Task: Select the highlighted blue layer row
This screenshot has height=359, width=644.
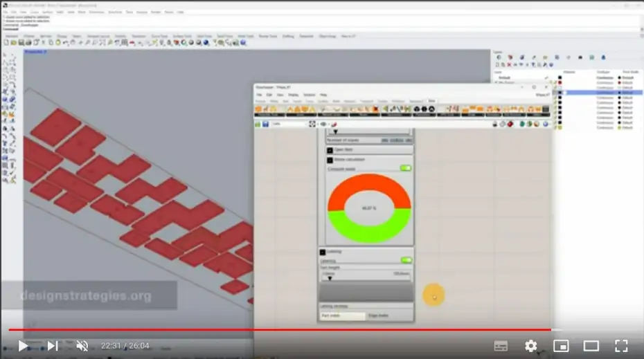Action: (x=598, y=93)
